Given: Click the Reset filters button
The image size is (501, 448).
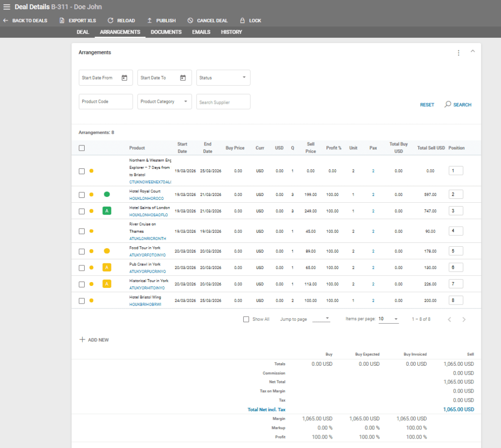Looking at the screenshot, I should pos(427,105).
